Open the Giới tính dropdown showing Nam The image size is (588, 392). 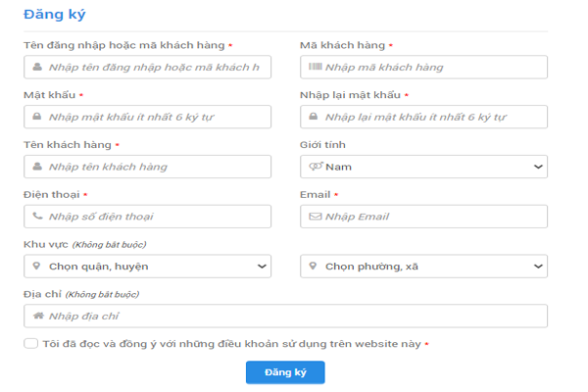423,167
